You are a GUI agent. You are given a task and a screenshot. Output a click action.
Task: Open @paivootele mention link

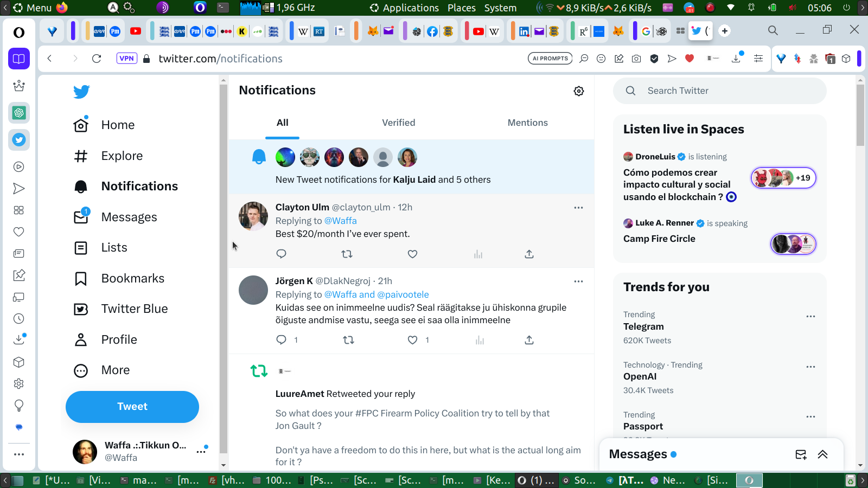(x=403, y=294)
